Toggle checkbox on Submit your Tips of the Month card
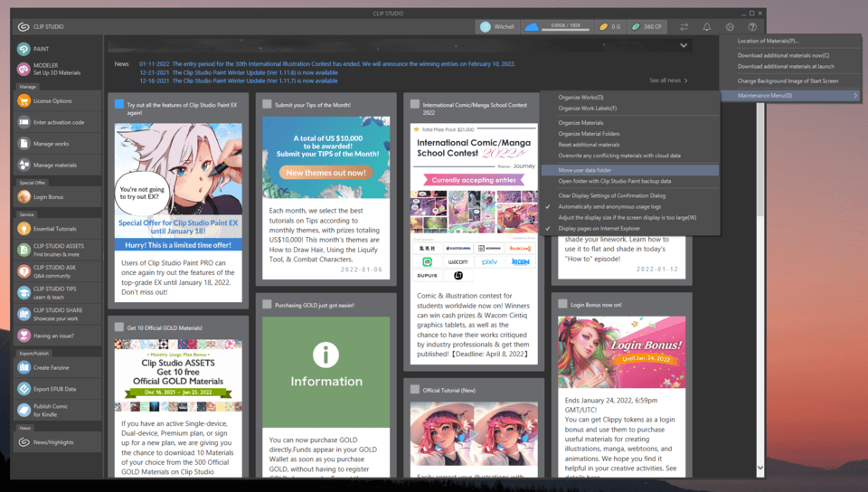The height and width of the screenshot is (492, 868). [267, 104]
